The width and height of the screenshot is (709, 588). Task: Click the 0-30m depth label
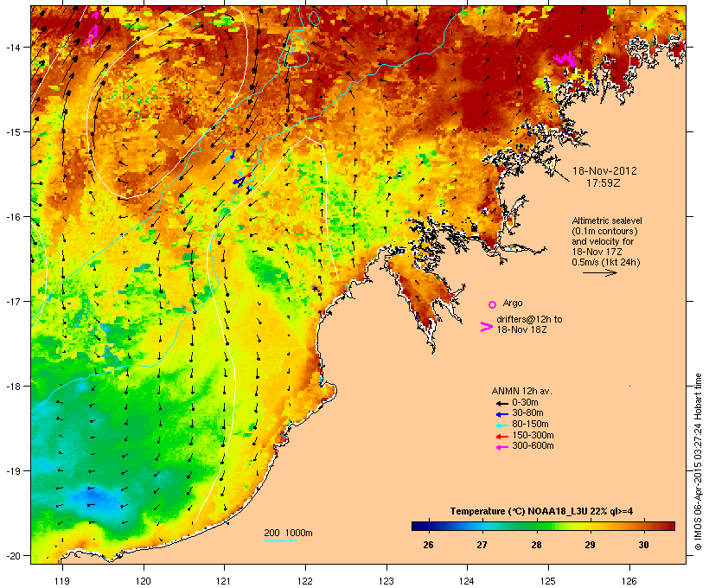pos(525,403)
